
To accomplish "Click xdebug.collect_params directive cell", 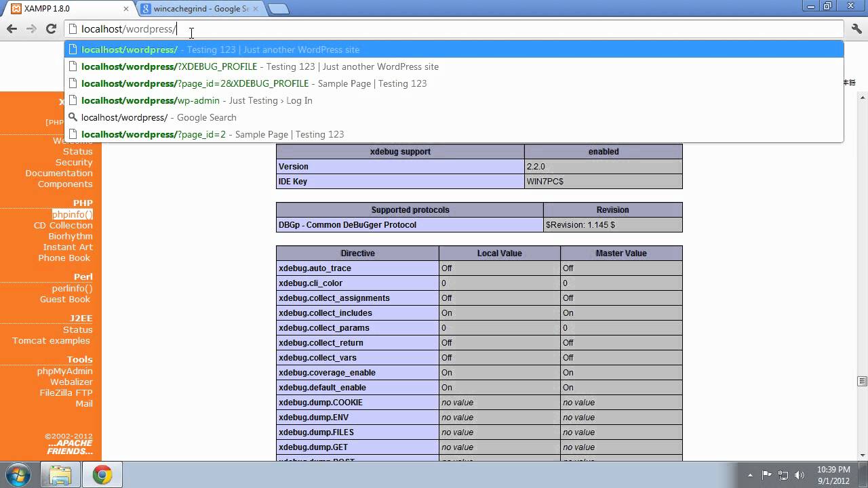I will pos(357,328).
